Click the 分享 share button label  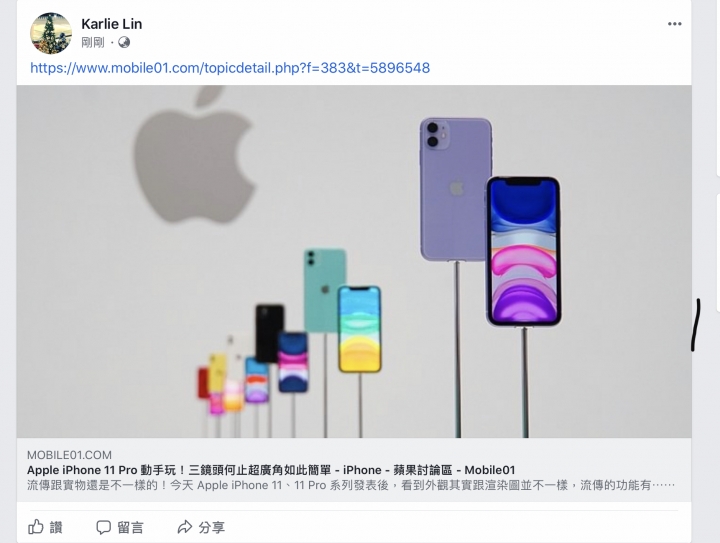click(x=212, y=527)
